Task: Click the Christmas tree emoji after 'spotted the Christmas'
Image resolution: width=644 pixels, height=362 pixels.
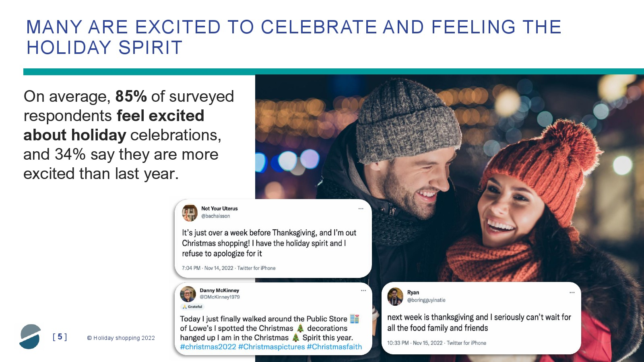Action: (300, 328)
